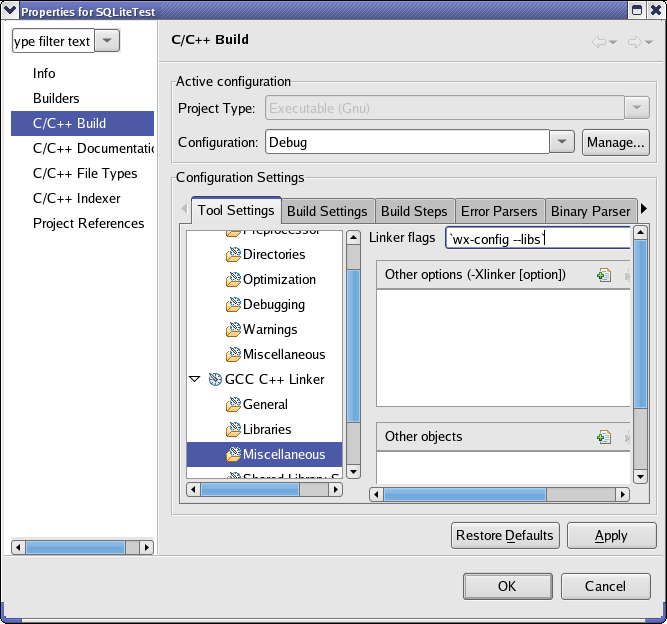
Task: Open the back history dropdown arrow
Action: pyautogui.click(x=613, y=42)
